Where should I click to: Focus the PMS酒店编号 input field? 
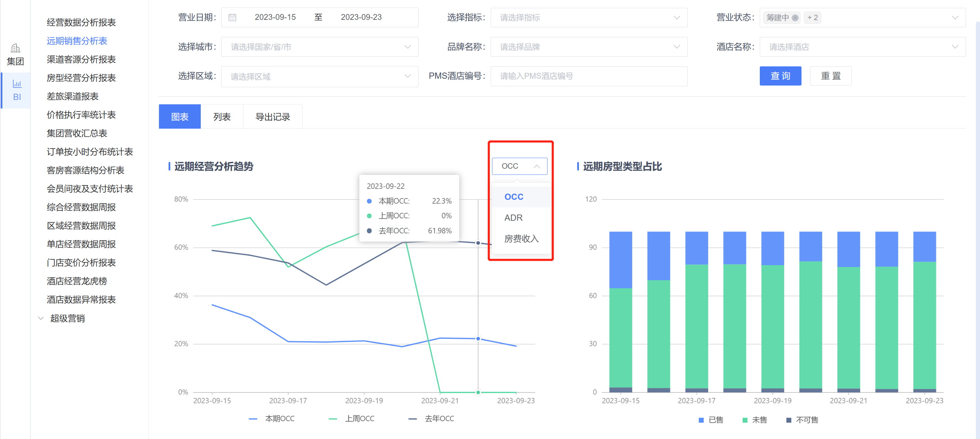[588, 76]
